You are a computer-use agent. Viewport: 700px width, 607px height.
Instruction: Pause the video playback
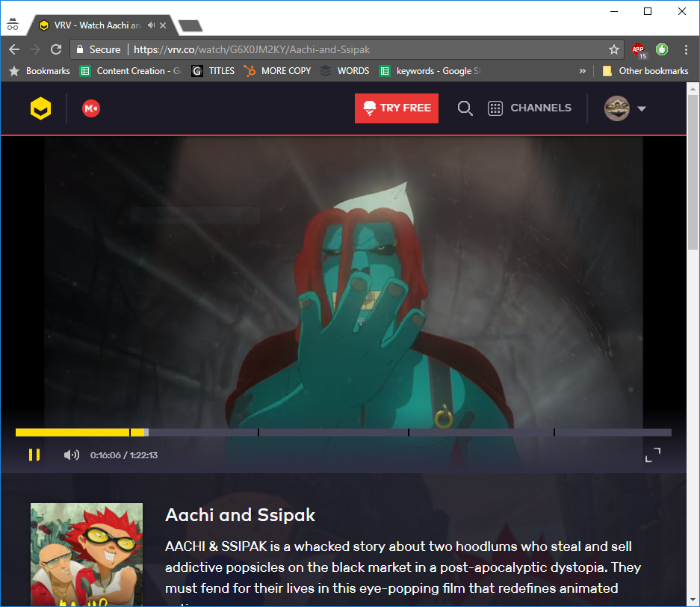(34, 455)
